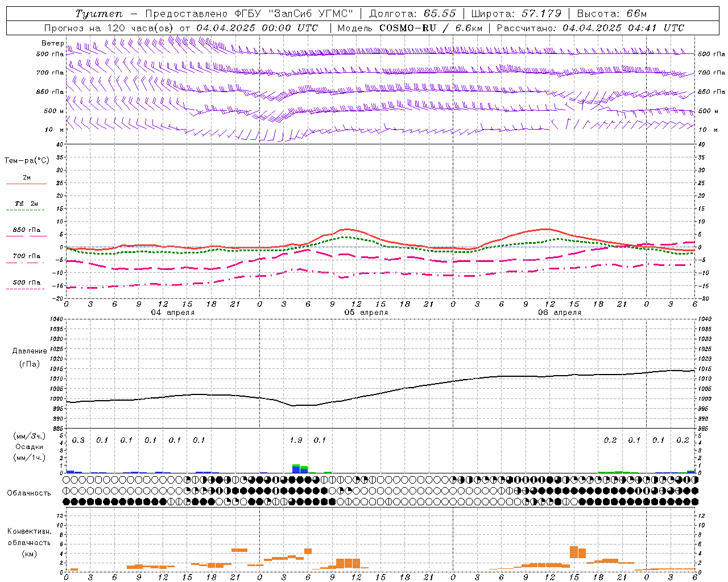This screenshot has width=728, height=582.
Task: Select the "Прогноз на 120 часа(ов)" text
Action: click(x=109, y=28)
